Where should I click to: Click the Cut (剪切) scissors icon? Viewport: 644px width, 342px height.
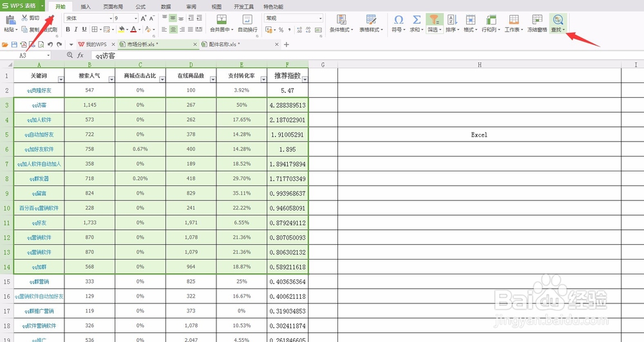click(x=24, y=18)
